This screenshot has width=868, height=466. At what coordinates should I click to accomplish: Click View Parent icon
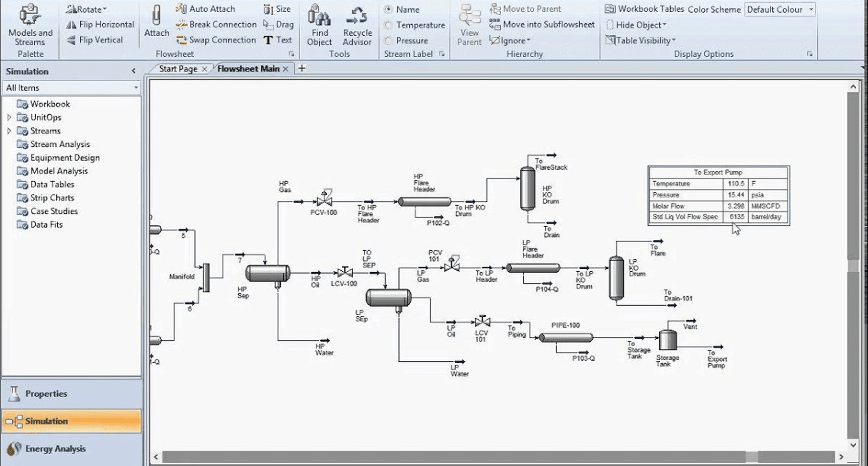(x=469, y=24)
